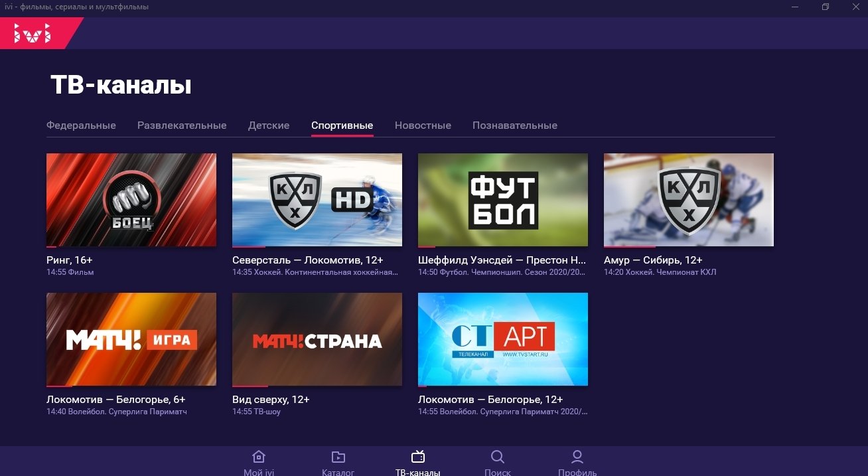Open the Старт телеканал thumbnail
868x476 pixels.
point(503,339)
